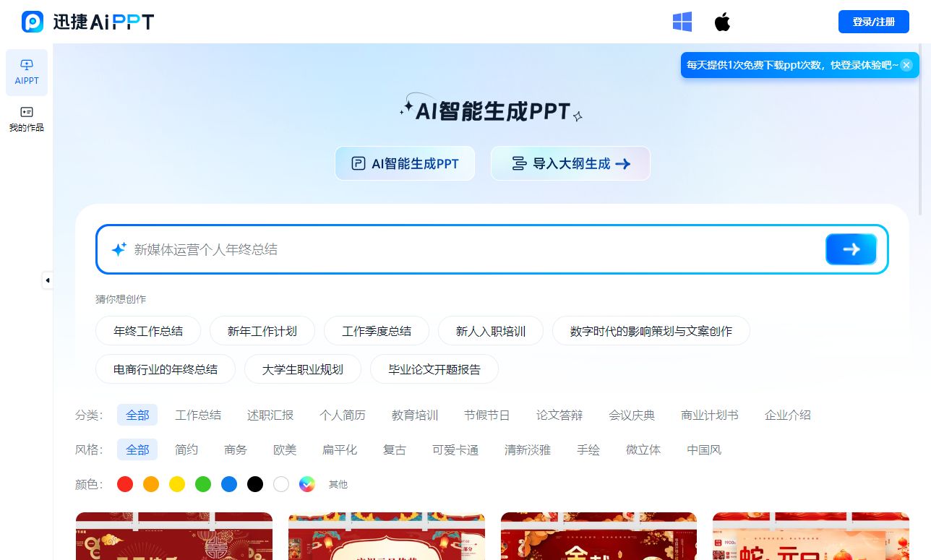Choose 数字时代的影响策划与文案创作 suggestion

tap(651, 331)
